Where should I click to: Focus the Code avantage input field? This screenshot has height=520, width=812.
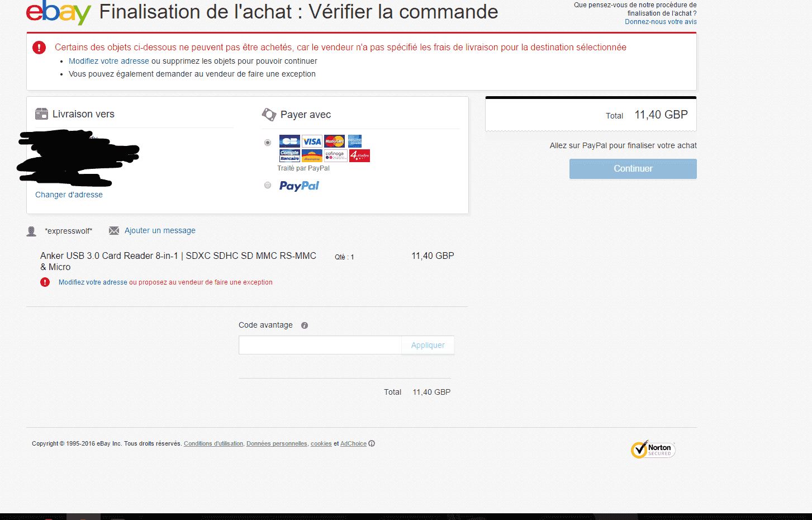[320, 345]
